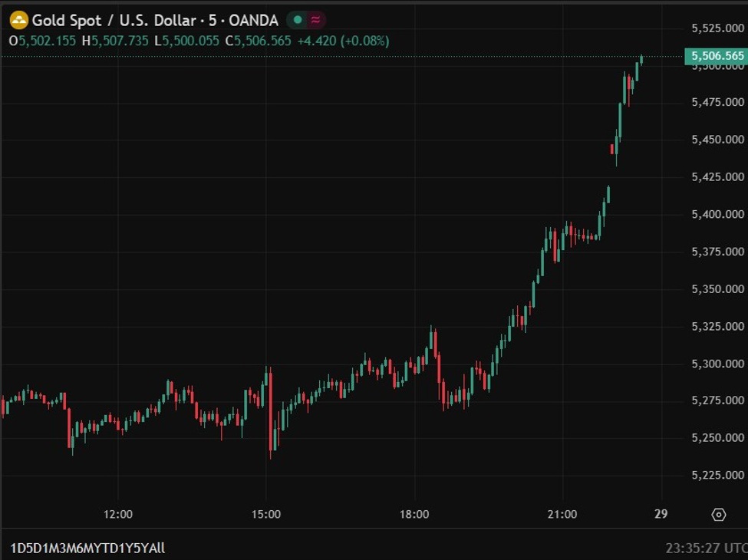Select the 1D date range
This screenshot has width=748, height=560.
coord(18,548)
